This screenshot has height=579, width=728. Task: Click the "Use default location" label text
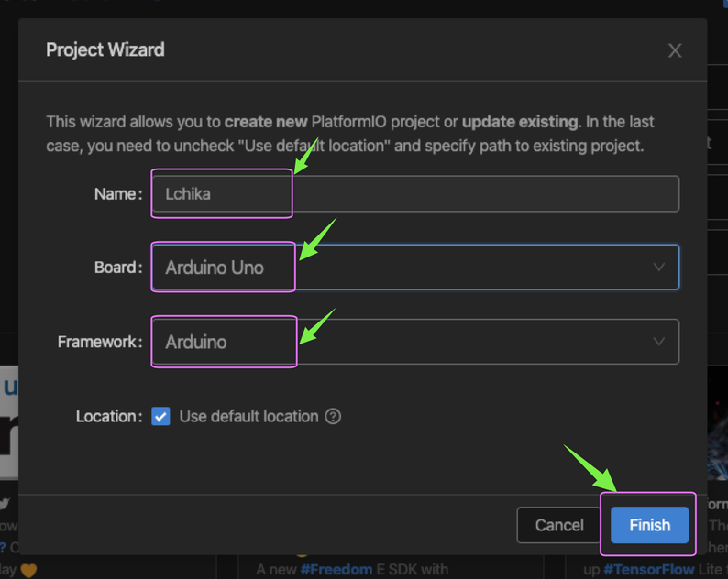click(x=248, y=416)
